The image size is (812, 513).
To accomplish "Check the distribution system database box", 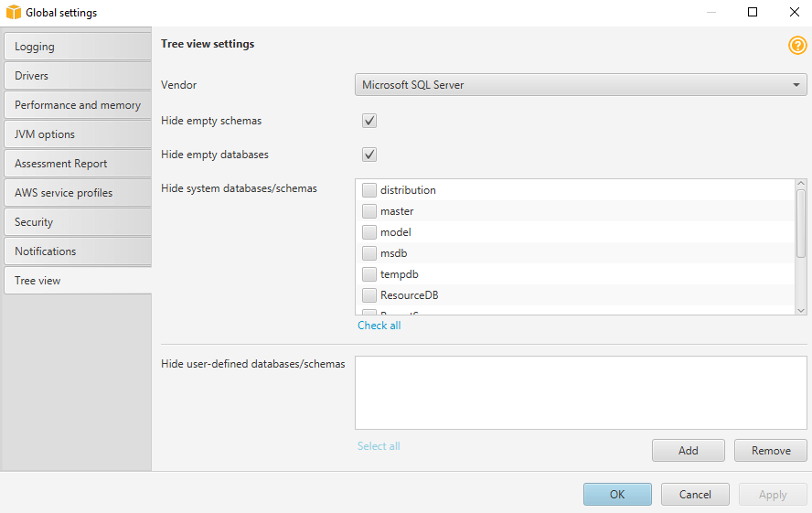I will (x=369, y=190).
